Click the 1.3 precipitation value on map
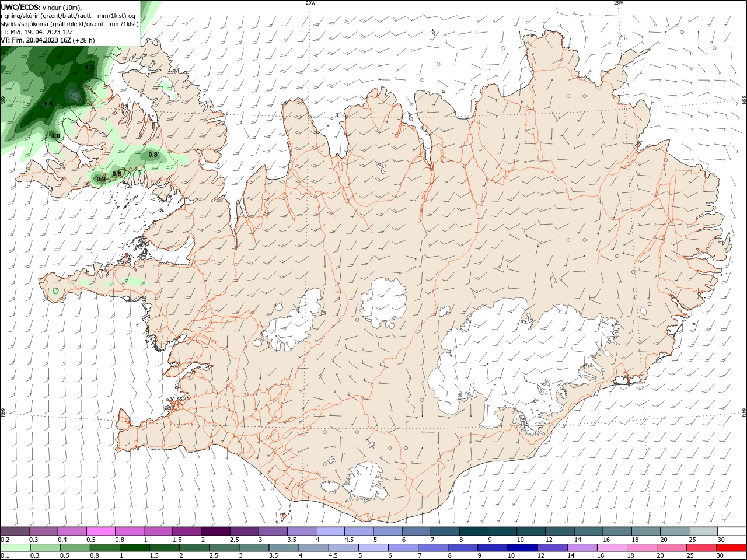Image resolution: width=747 pixels, height=560 pixels. [x=89, y=68]
